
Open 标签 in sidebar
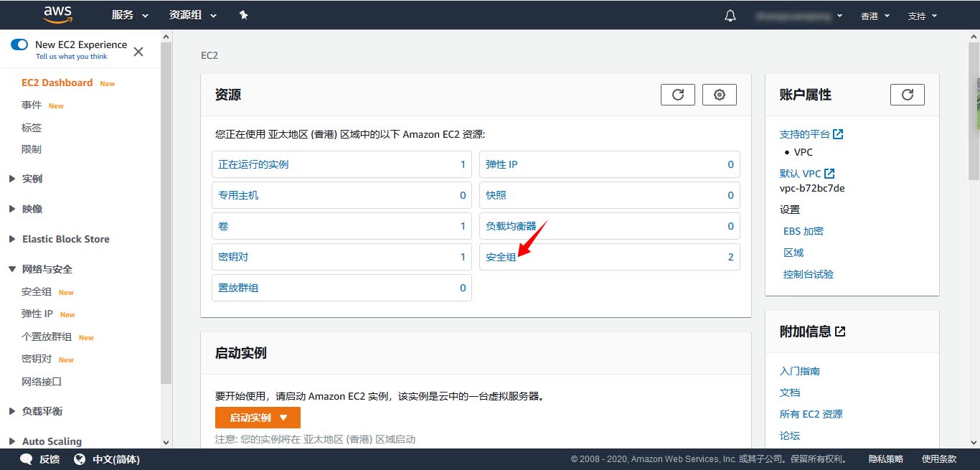click(32, 128)
